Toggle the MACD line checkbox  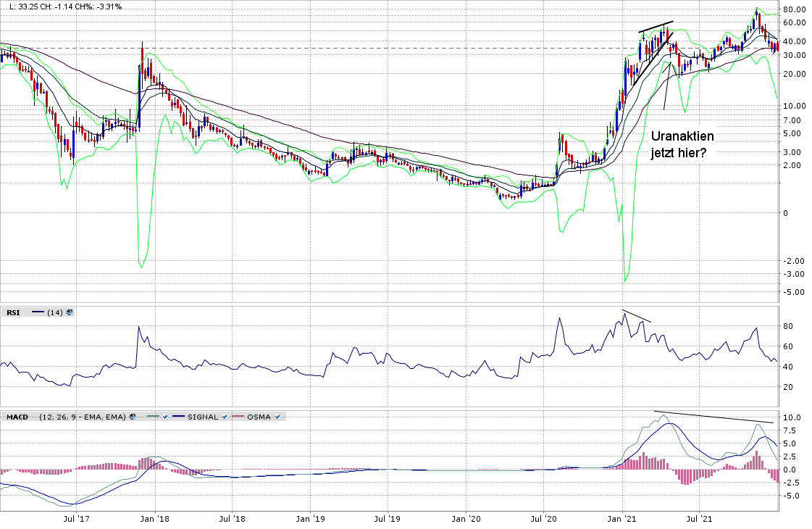coord(166,417)
